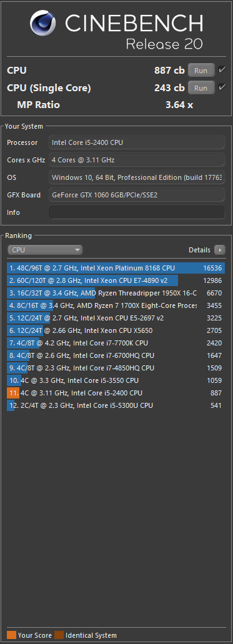Click the Identical System legend swatch
This screenshot has height=644, width=233.
(59, 635)
